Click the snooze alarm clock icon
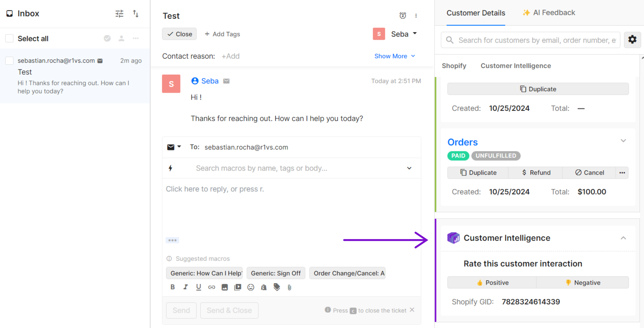This screenshot has width=644, height=328. click(402, 16)
